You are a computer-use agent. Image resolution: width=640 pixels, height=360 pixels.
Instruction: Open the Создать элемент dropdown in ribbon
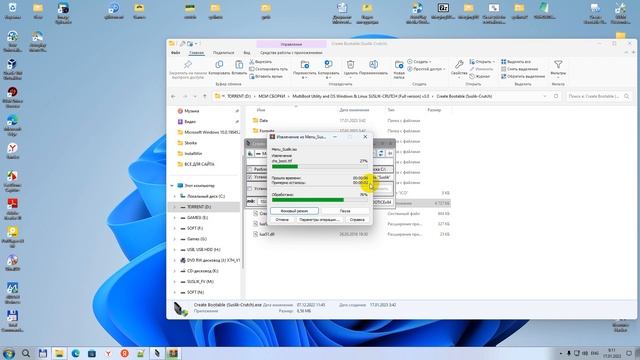[419, 62]
